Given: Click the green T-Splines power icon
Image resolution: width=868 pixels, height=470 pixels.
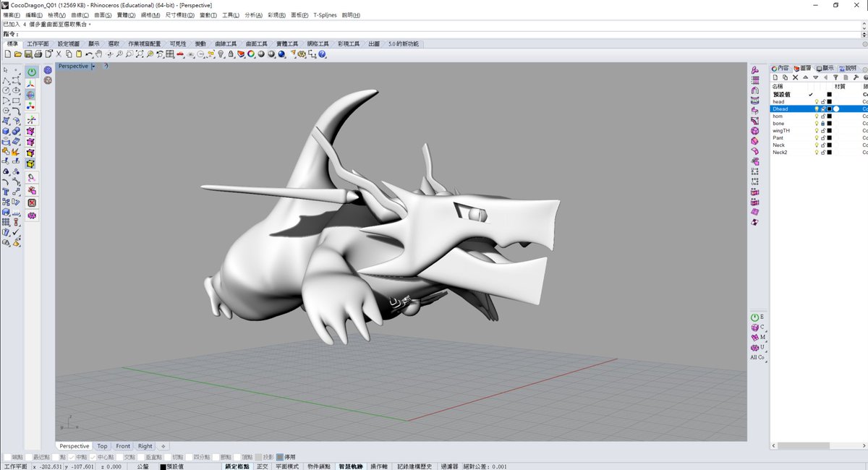Looking at the screenshot, I should [x=33, y=72].
